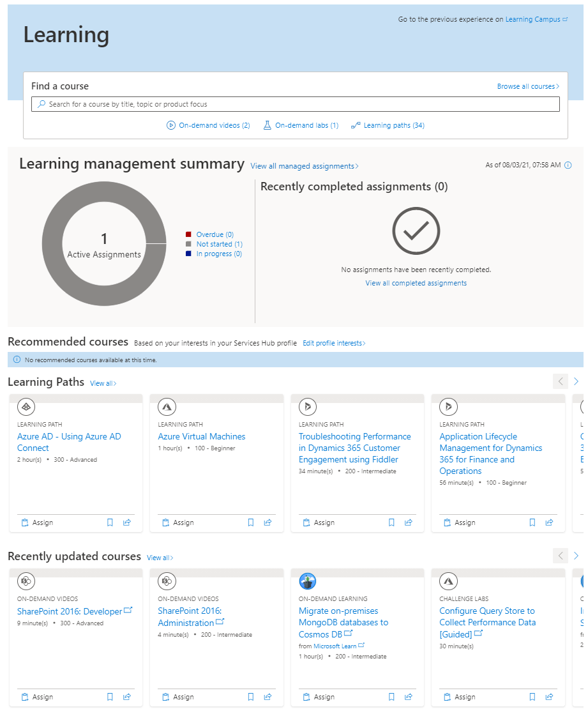The height and width of the screenshot is (716, 588).
Task: Click the Azure Virtual Machines card icon
Action: pos(167,407)
